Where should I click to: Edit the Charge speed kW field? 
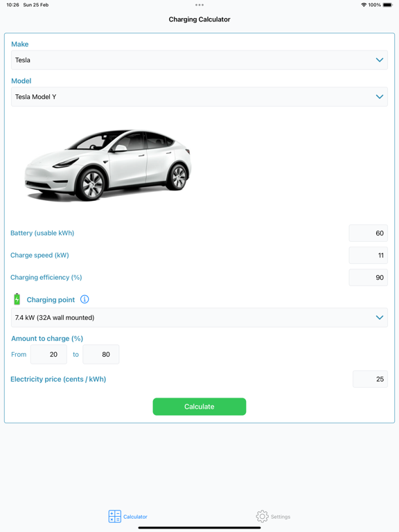click(368, 255)
